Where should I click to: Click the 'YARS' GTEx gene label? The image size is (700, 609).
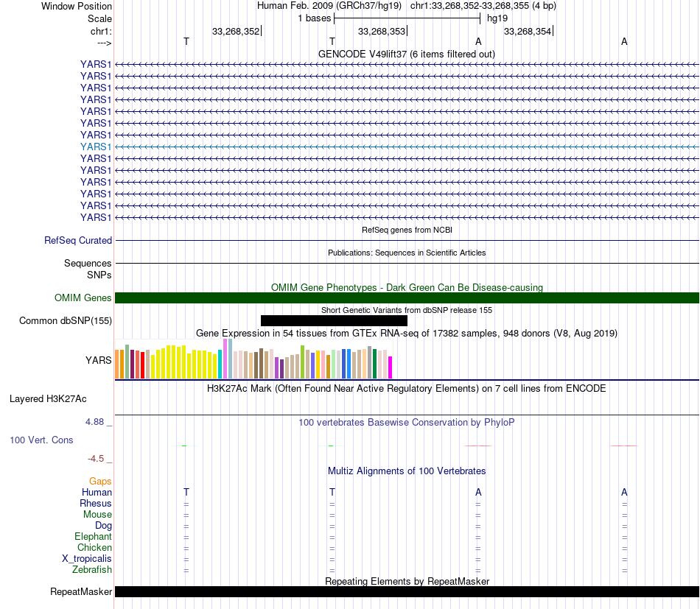point(98,360)
